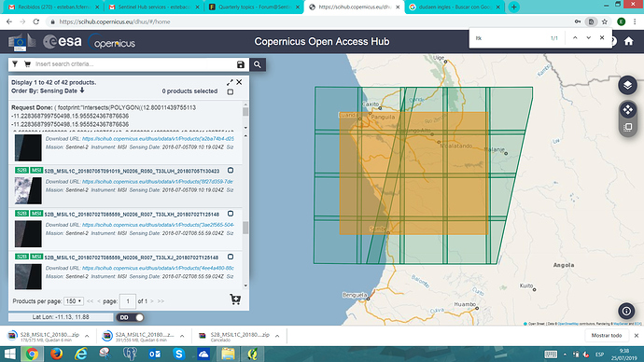Open Outlook from taskbar
The height and width of the screenshot is (362, 644).
tap(154, 354)
